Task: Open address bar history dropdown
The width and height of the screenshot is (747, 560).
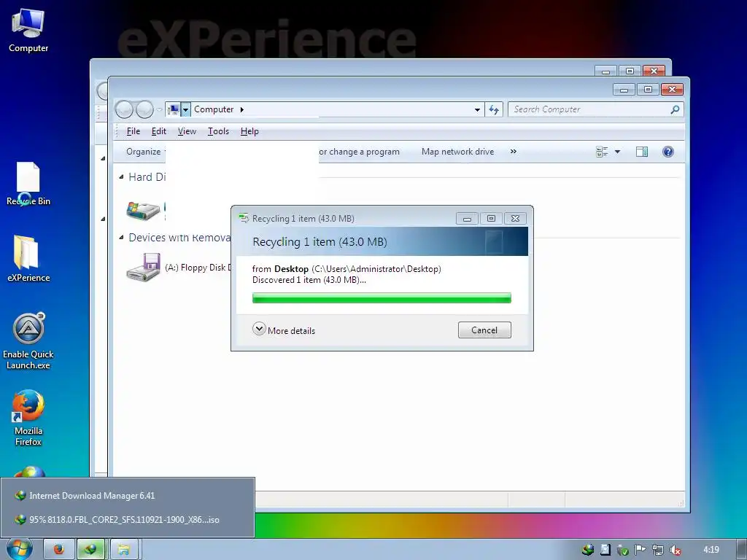Action: point(477,110)
